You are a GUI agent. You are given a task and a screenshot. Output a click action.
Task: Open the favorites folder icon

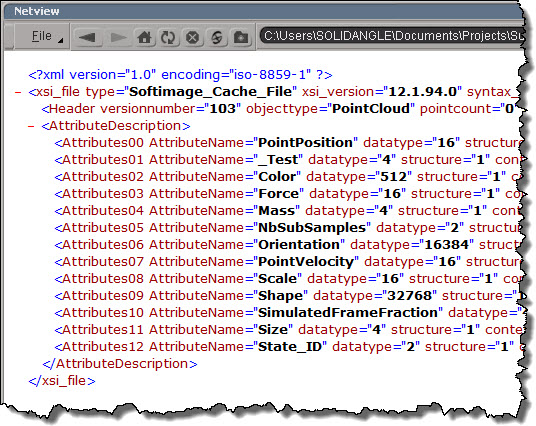[x=241, y=37]
